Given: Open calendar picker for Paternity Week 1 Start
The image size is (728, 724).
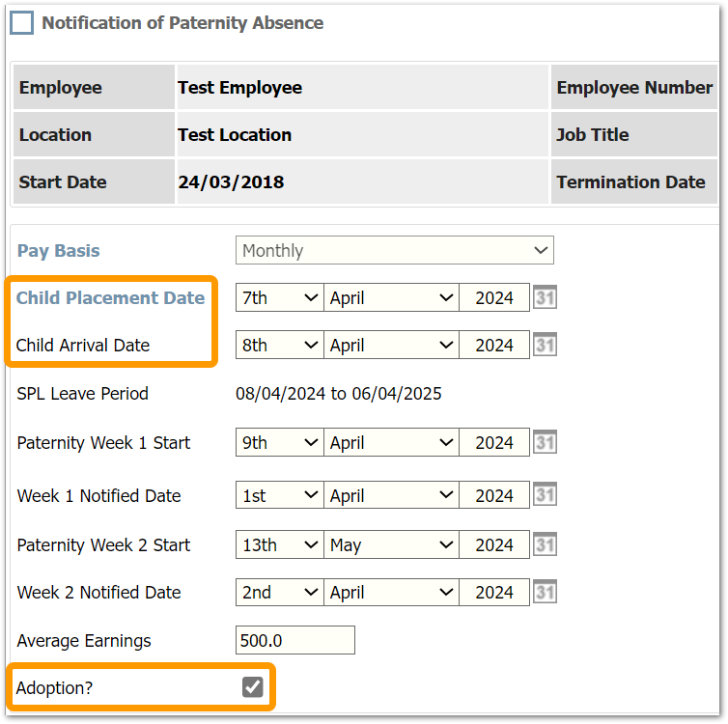Looking at the screenshot, I should click(545, 443).
